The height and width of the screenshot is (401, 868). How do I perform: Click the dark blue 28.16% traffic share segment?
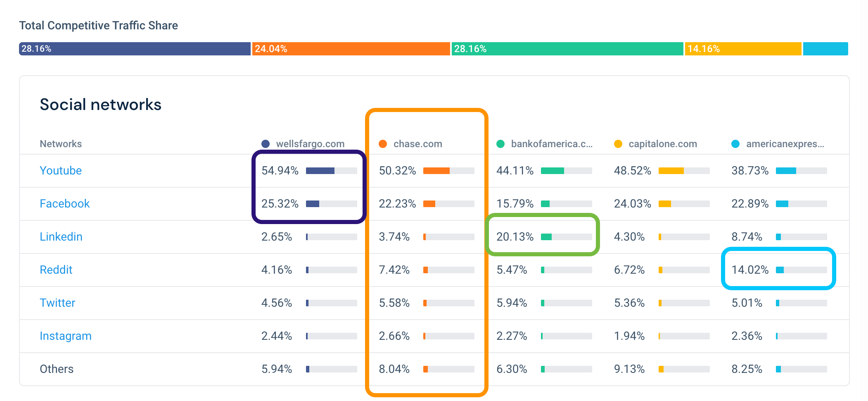point(135,49)
